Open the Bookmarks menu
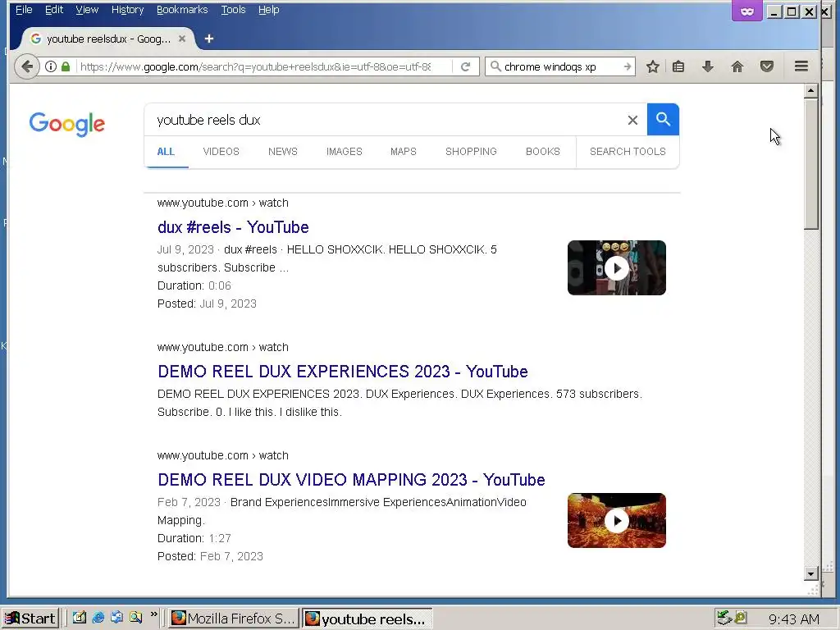This screenshot has height=630, width=840. pyautogui.click(x=182, y=10)
